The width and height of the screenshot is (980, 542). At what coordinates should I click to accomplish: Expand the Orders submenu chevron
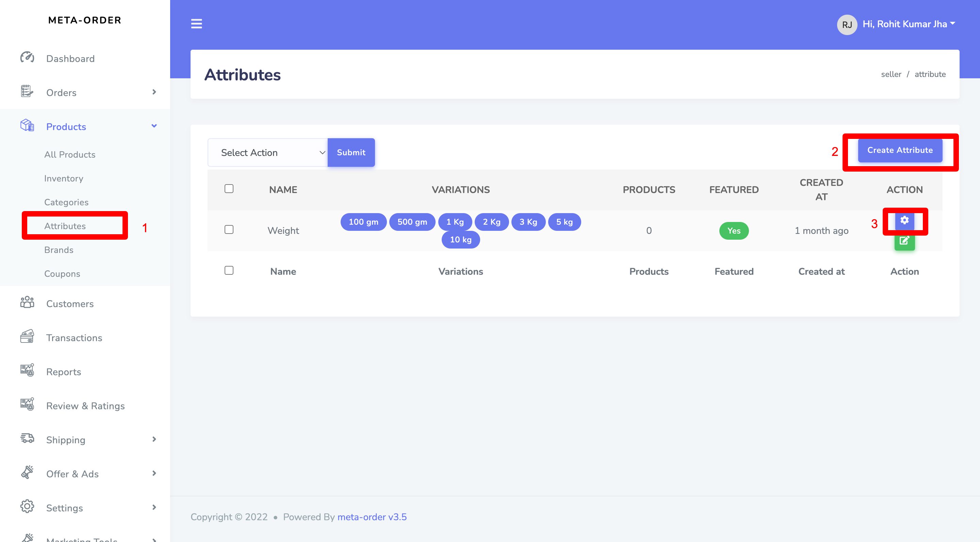(154, 92)
